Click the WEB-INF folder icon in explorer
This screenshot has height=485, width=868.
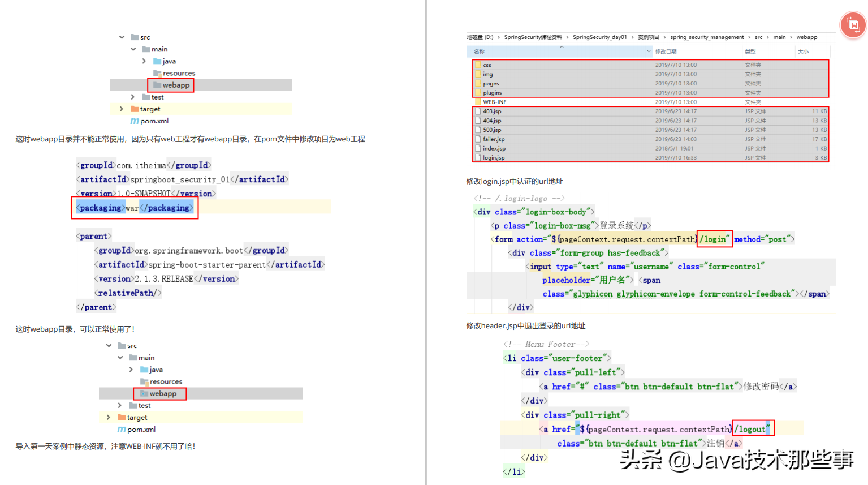pos(478,102)
